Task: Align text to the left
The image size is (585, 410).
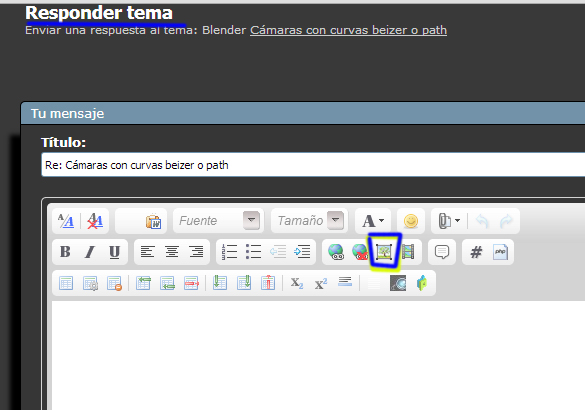Action: click(x=147, y=252)
